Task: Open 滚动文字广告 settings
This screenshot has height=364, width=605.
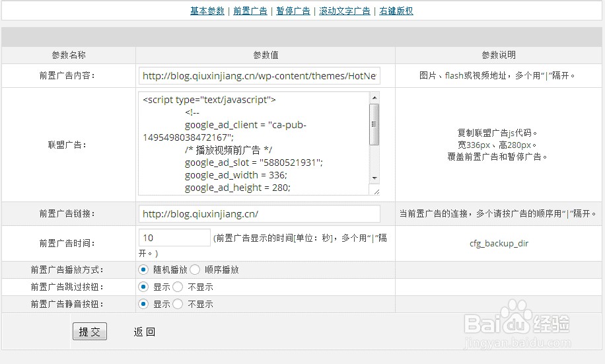Action: coord(345,11)
